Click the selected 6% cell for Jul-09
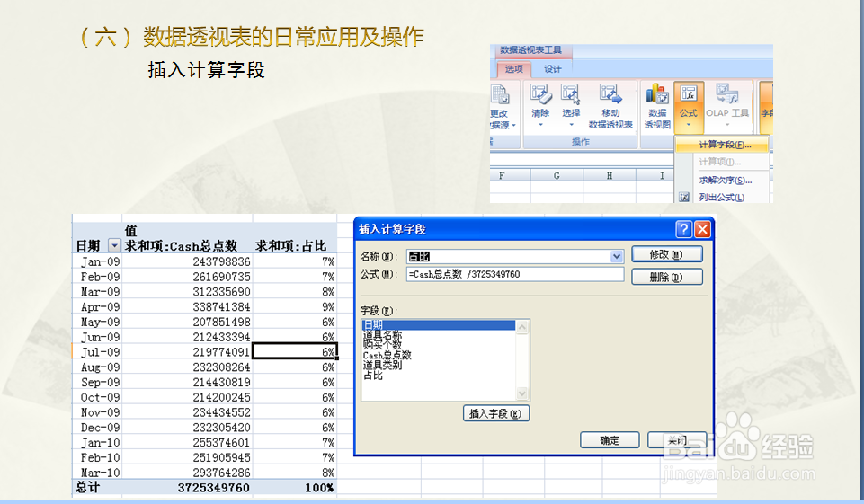Viewport: 864px width, 504px height. tap(294, 351)
